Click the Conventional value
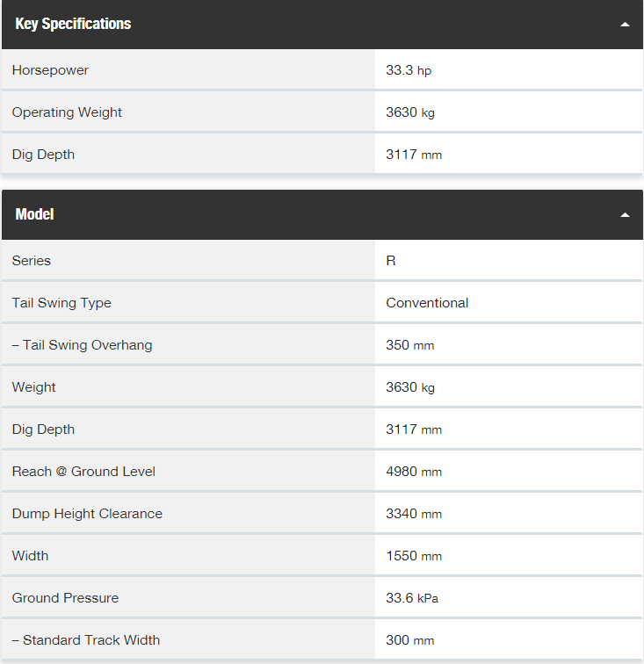The width and height of the screenshot is (644, 664). [x=427, y=303]
